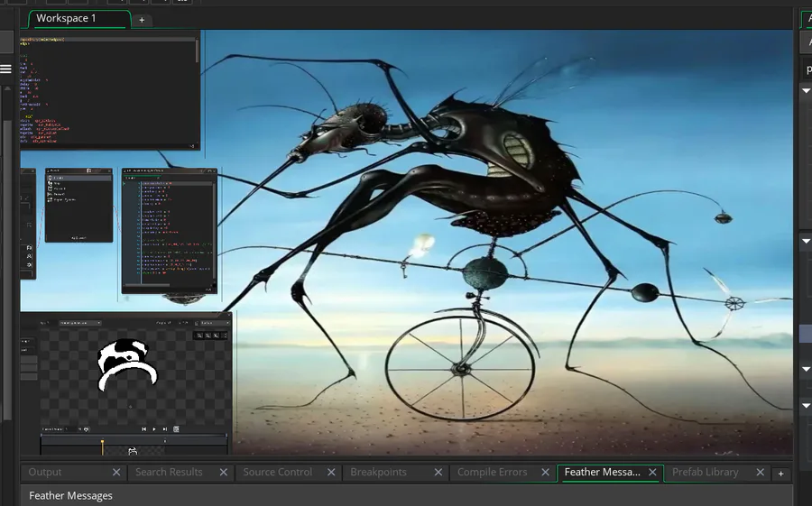Click the sprite frame thumbnail in timeline
This screenshot has height=506, width=812.
pos(133,450)
